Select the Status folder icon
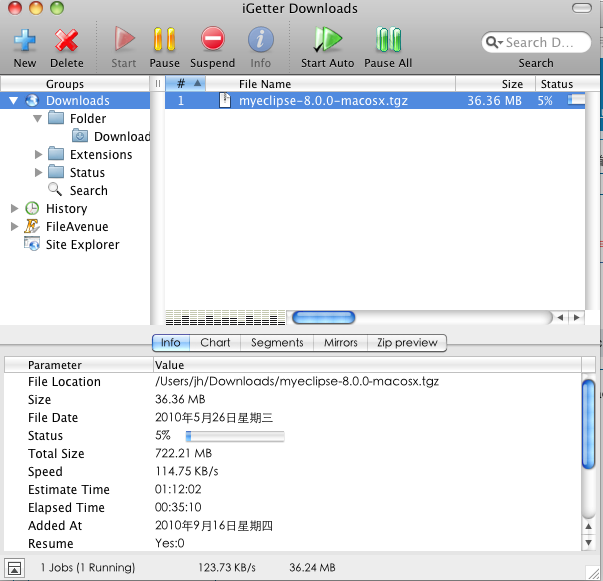The height and width of the screenshot is (581, 603). tap(56, 172)
